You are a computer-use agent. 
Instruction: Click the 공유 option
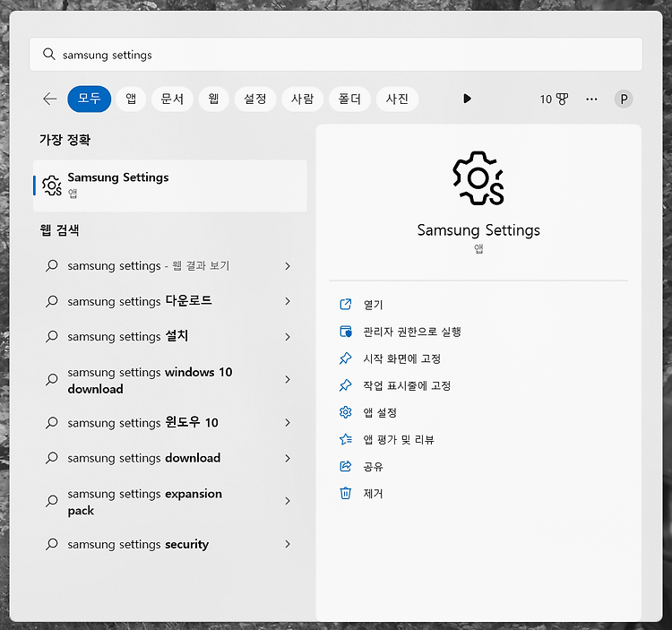[x=373, y=467]
